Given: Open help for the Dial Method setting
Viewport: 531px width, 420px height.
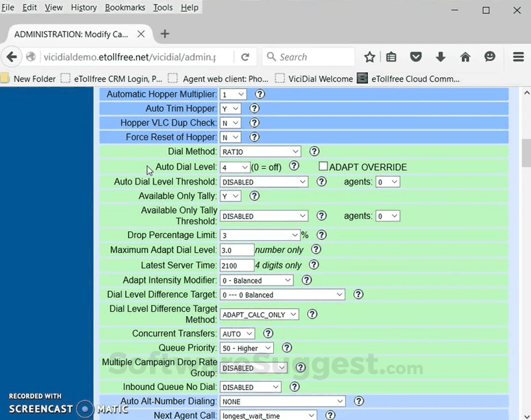Looking at the screenshot, I should pyautogui.click(x=314, y=151).
